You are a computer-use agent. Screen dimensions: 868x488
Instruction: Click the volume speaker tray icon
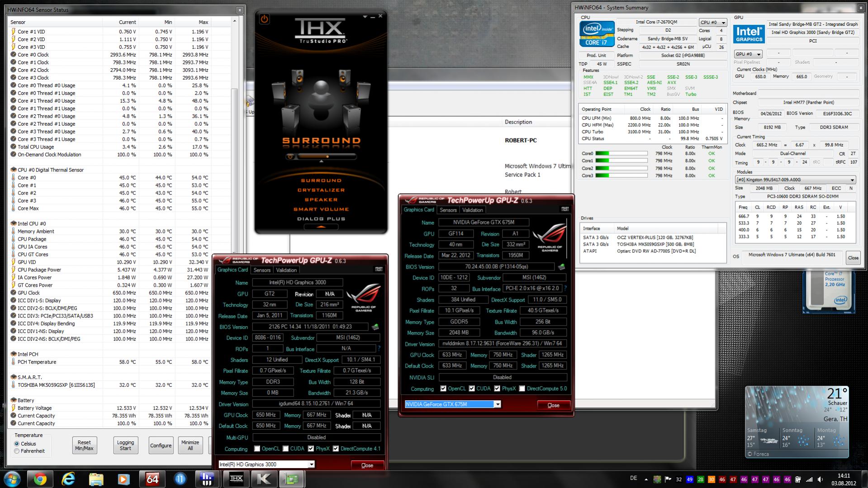point(820,479)
